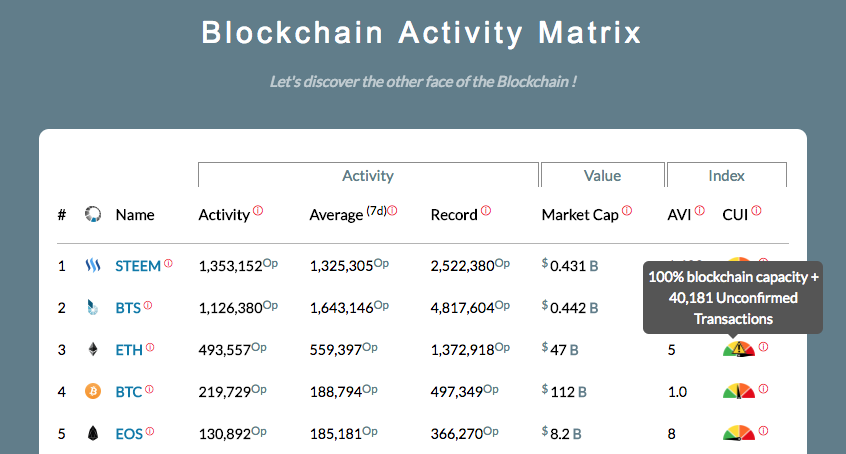Click info icon next to ETH name
Screen dimensions: 846x454
coord(150,348)
